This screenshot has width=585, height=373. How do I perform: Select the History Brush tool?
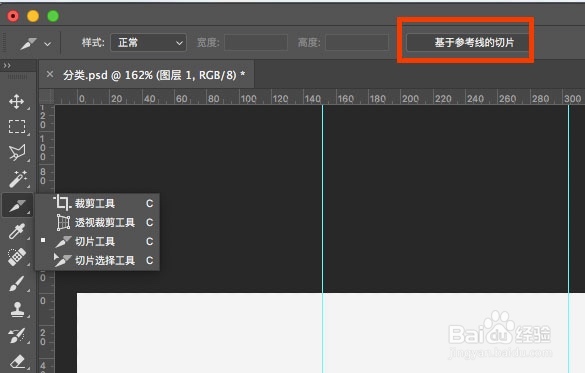point(17,335)
